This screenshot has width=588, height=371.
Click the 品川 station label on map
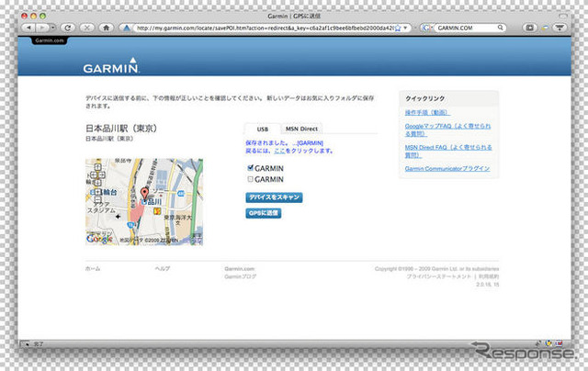(x=154, y=202)
